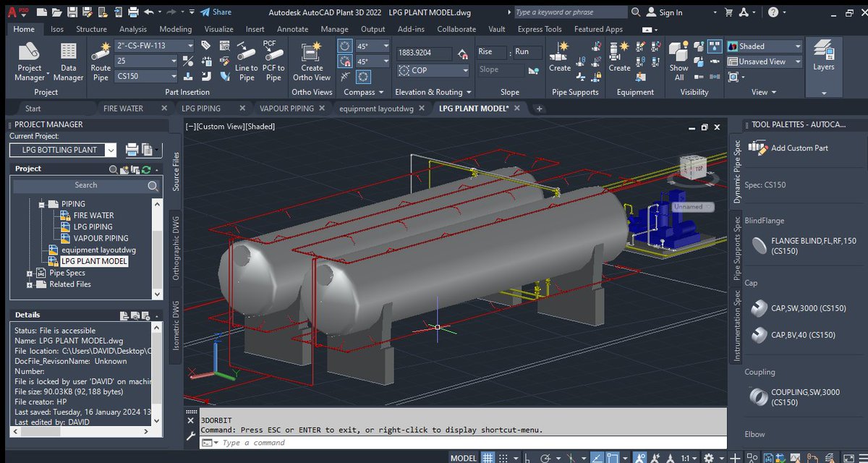Image resolution: width=868 pixels, height=463 pixels.
Task: Switch to the Structure ribbon tab
Action: [x=91, y=29]
